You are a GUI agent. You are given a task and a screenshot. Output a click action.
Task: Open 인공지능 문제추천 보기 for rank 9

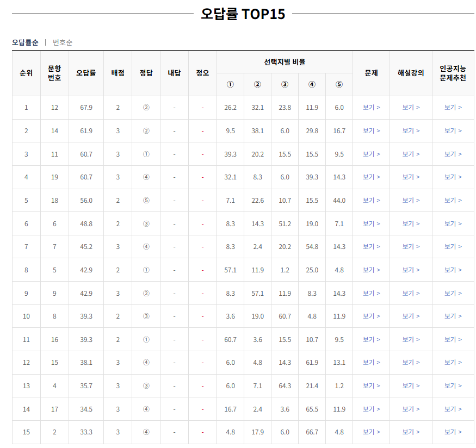[453, 293]
